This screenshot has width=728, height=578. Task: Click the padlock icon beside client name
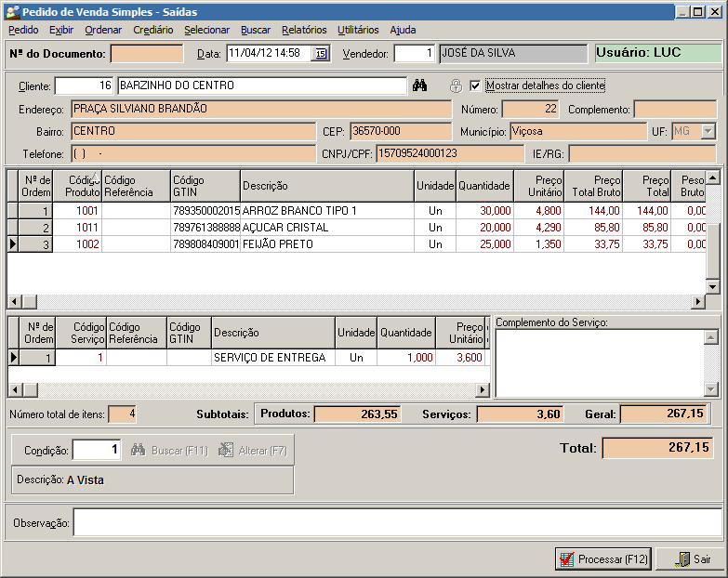(456, 86)
